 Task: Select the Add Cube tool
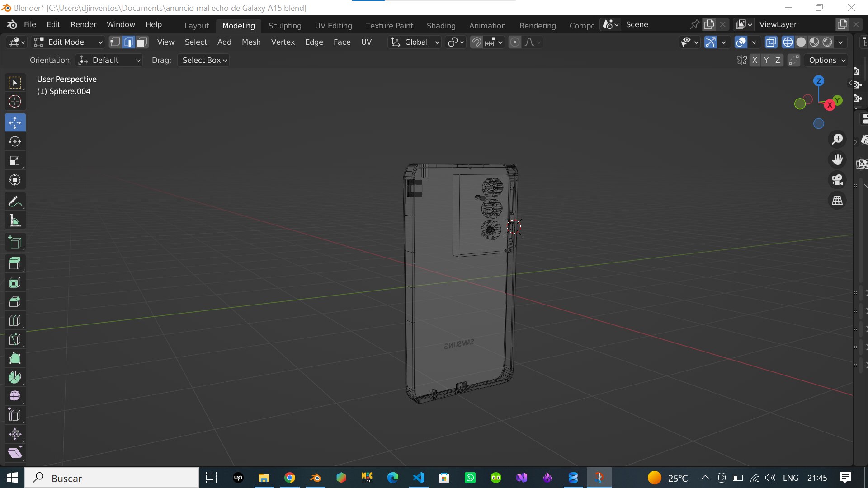pos(15,243)
